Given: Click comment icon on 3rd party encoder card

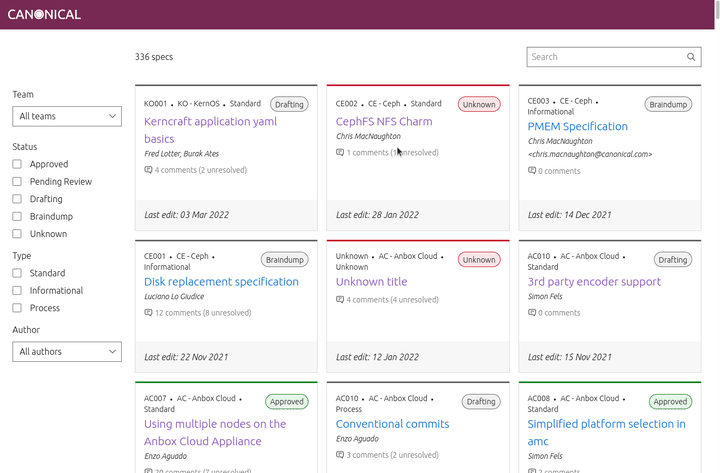Looking at the screenshot, I should tap(532, 313).
